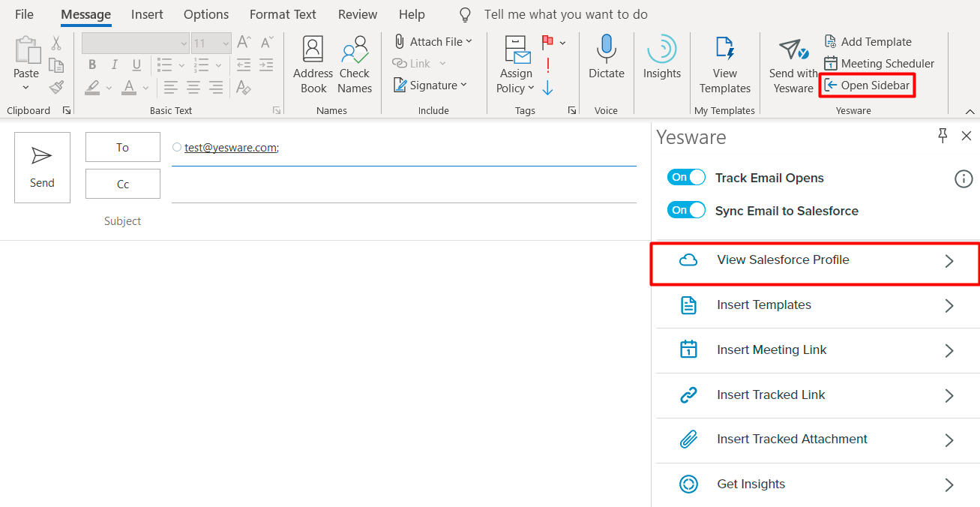Viewport: 980px width, 507px height.
Task: Open View Templates
Action: coord(725,66)
